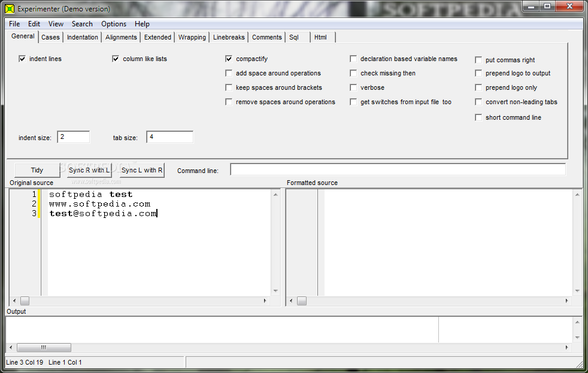The height and width of the screenshot is (373, 588).
Task: Toggle the indent lines checkbox
Action: [22, 59]
